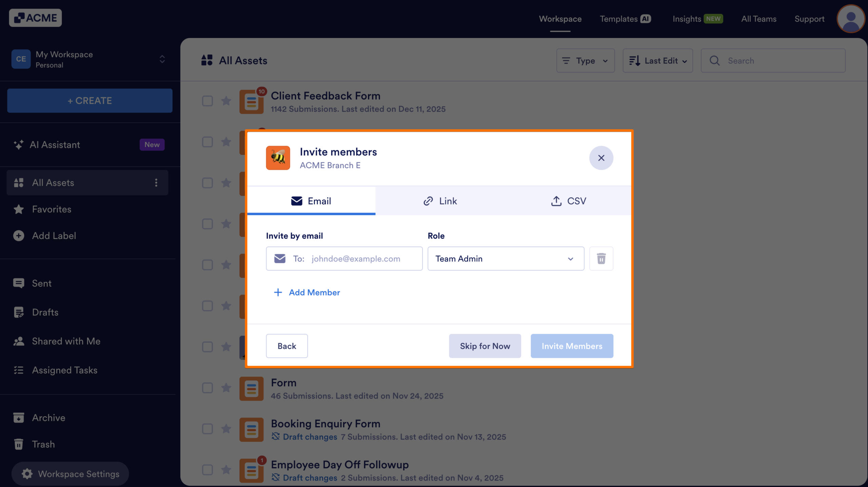Remove the email row with the trash icon
Viewport: 868px width, 487px height.
tap(601, 259)
